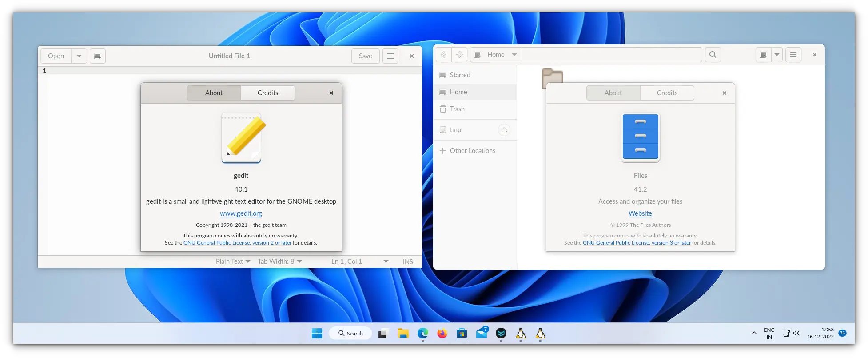Expand the dropdown arrow next to Ln 1, Col 1
868x358 pixels.
[x=386, y=261]
